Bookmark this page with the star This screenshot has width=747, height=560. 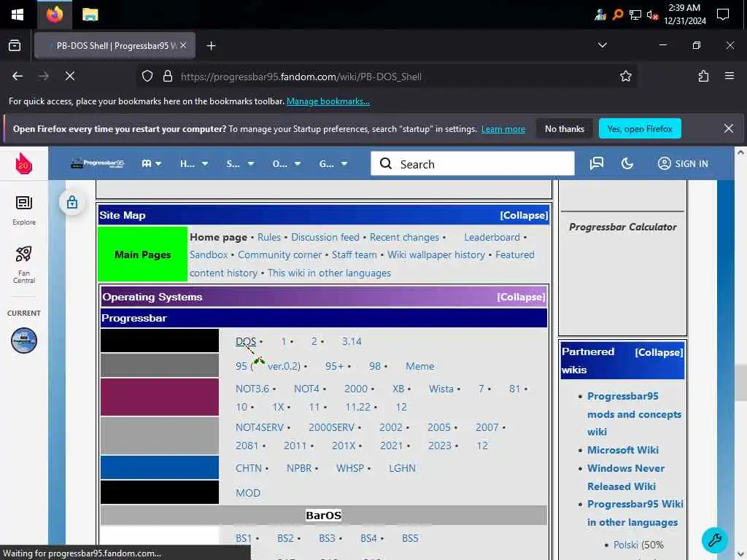click(x=625, y=76)
